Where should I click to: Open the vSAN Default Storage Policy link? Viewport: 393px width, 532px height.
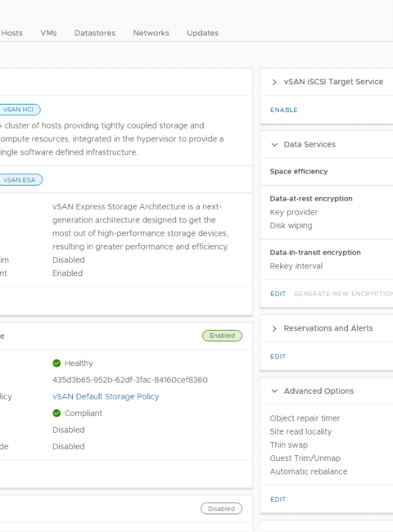coord(106,396)
